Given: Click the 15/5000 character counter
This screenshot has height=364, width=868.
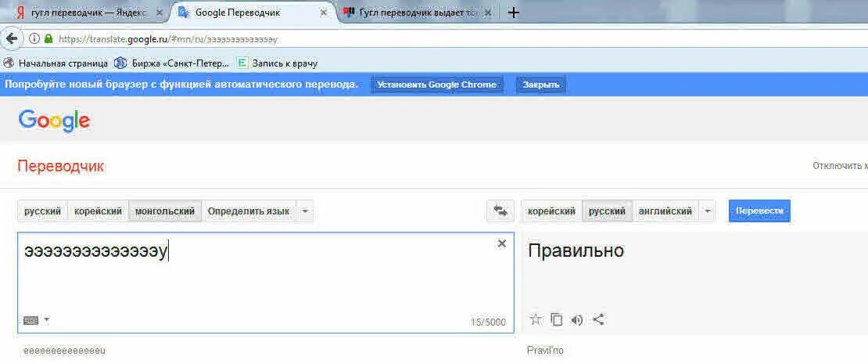Looking at the screenshot, I should click(488, 322).
